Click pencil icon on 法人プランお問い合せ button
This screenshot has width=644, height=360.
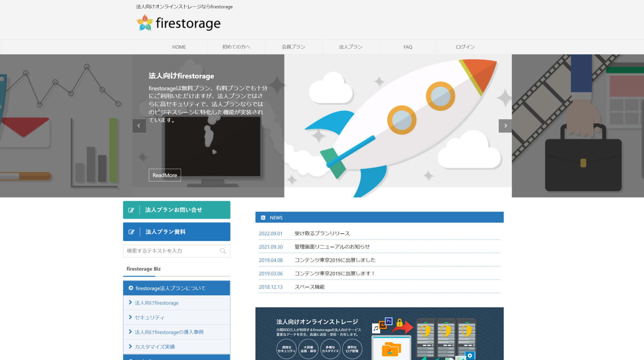click(131, 209)
